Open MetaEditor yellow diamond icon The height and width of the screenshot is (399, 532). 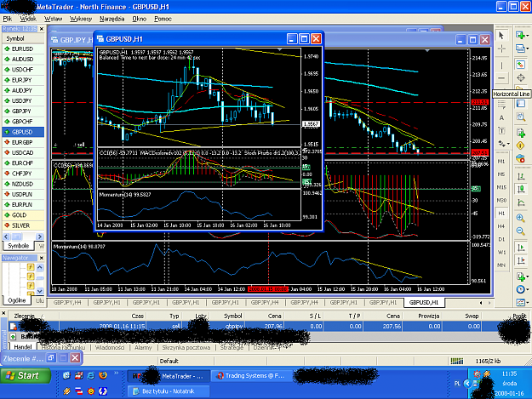pos(520,145)
